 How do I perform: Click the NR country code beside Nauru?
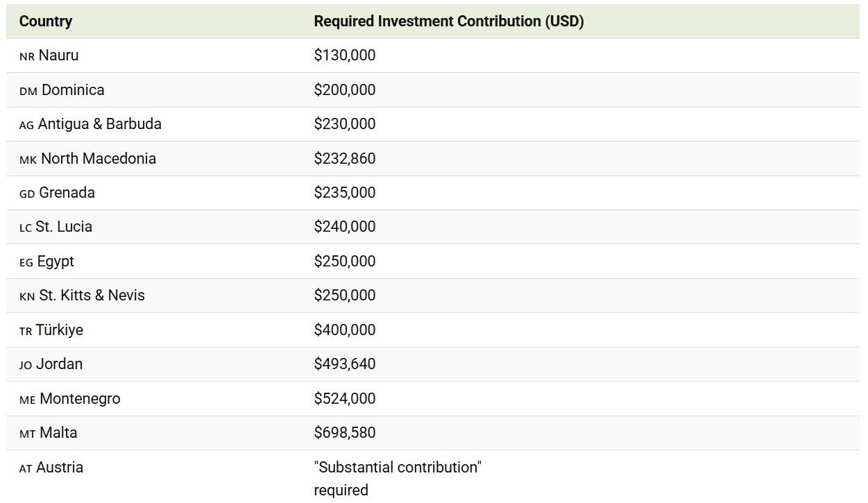[x=27, y=57]
